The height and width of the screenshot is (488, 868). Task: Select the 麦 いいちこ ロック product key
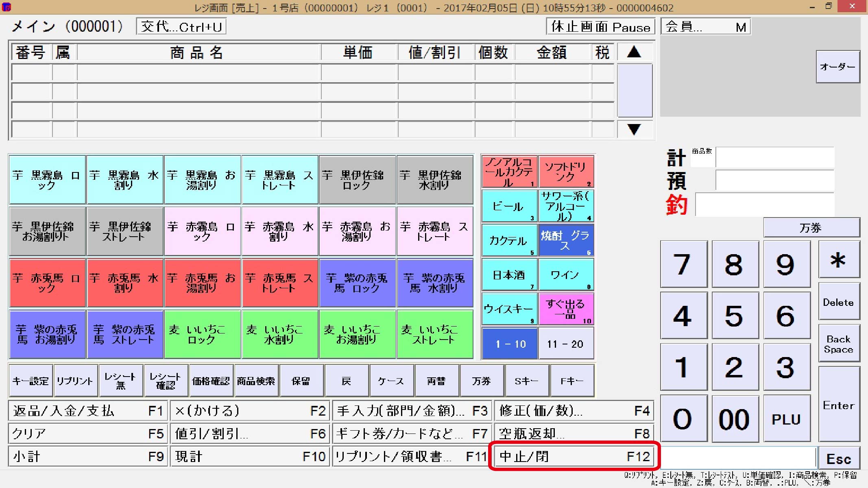202,334
